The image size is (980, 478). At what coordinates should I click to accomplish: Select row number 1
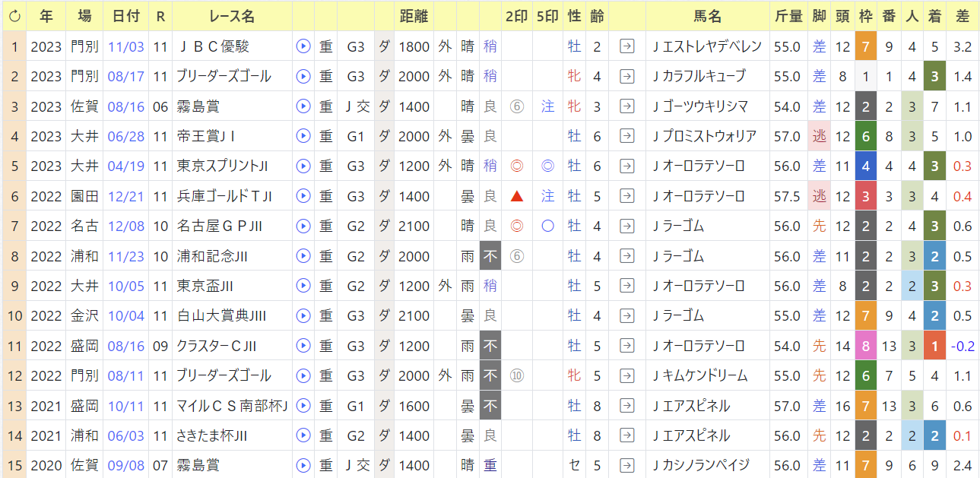pyautogui.click(x=14, y=46)
